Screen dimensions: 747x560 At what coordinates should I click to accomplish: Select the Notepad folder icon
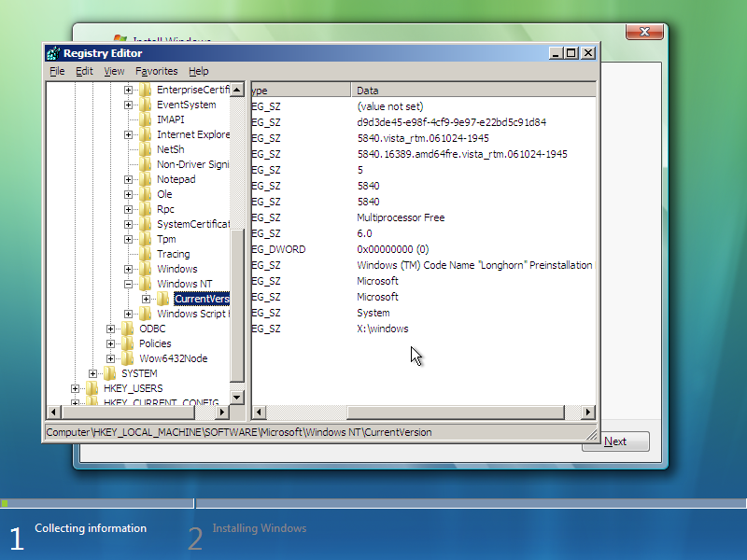tap(145, 179)
